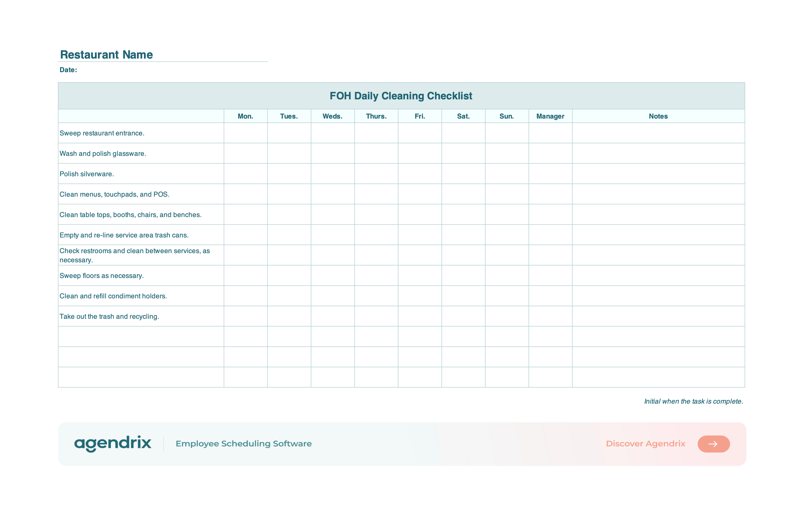Click Sun. cell for Take out the trash
The width and height of the screenshot is (812, 508).
507,316
